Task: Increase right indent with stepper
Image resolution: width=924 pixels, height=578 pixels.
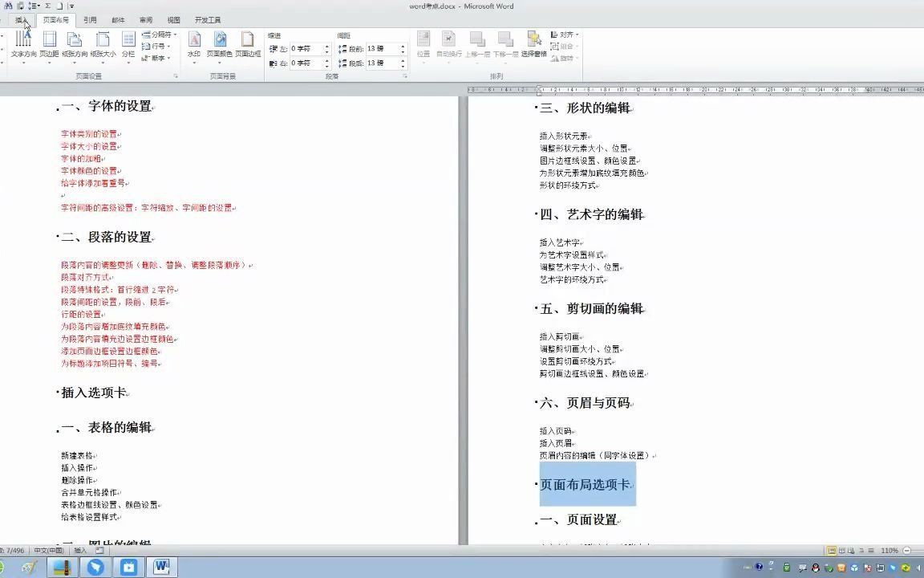Action: point(327,61)
